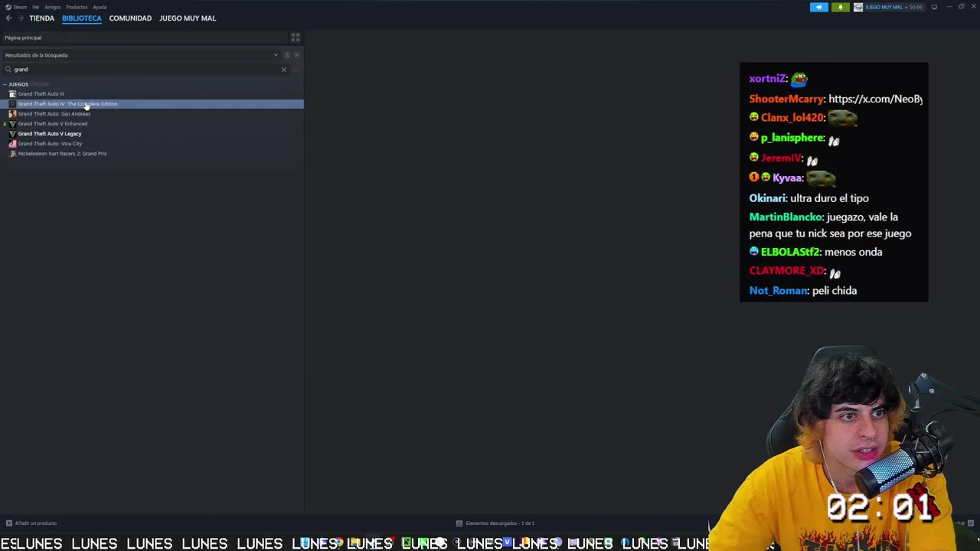Screen dimensions: 980x551
Task: Switch to Big Picture mode icon
Action: [934, 7]
